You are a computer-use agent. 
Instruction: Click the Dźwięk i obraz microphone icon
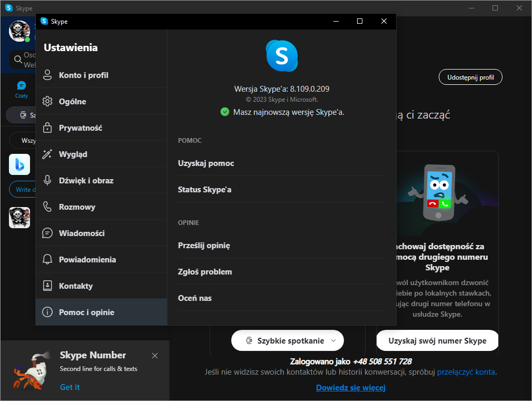coord(47,180)
